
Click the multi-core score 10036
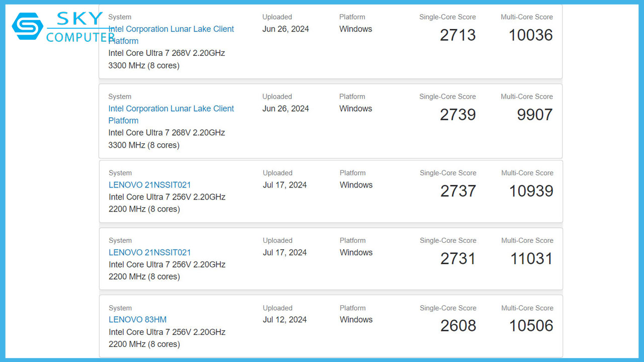point(530,35)
